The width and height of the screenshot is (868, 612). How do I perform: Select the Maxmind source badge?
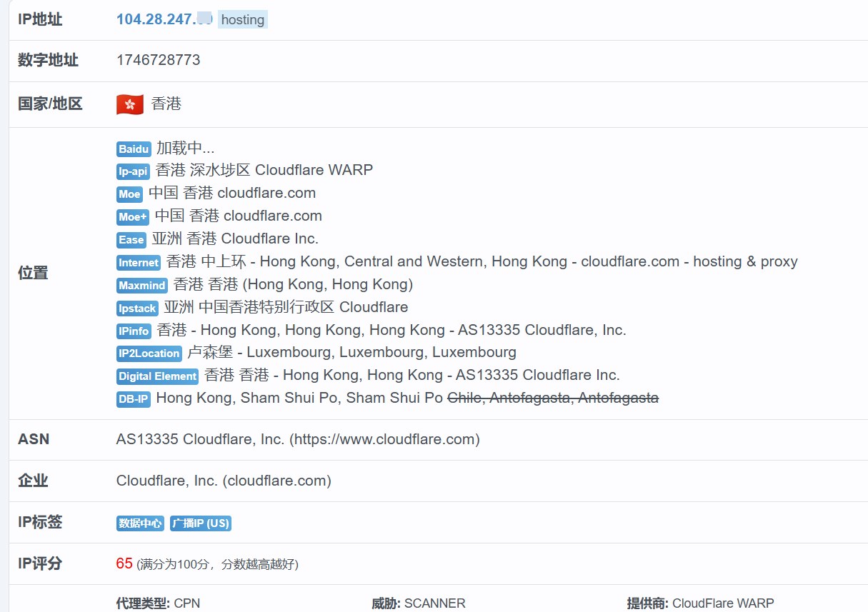(142, 286)
